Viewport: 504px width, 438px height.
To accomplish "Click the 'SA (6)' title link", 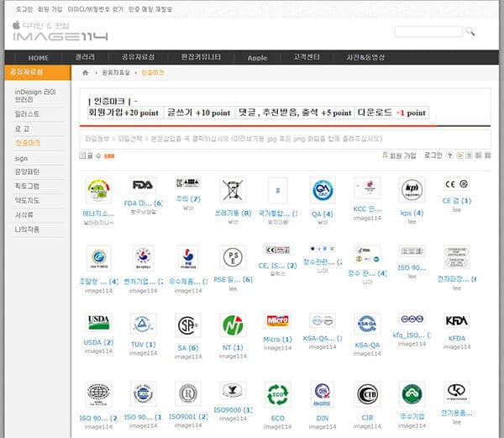I will pos(188,348).
